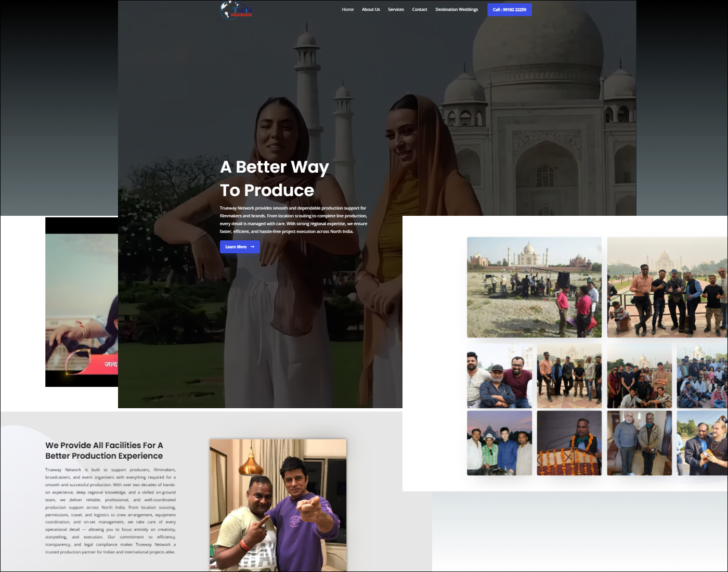The width and height of the screenshot is (728, 572).
Task: Click the Learn More button
Action: click(240, 247)
